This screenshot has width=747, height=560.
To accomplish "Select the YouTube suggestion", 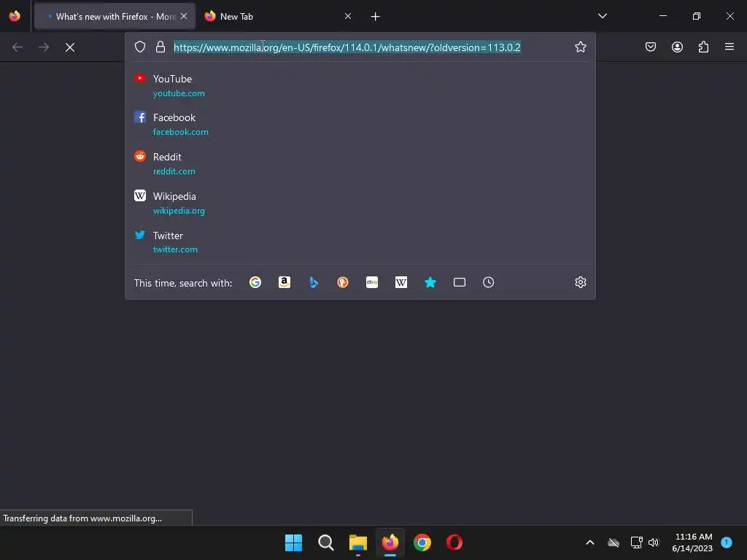I will coord(360,86).
